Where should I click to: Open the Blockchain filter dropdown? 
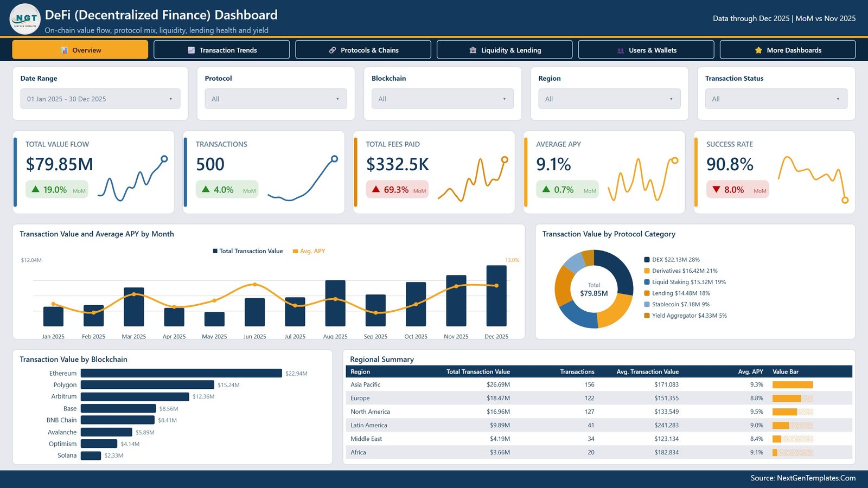point(443,99)
